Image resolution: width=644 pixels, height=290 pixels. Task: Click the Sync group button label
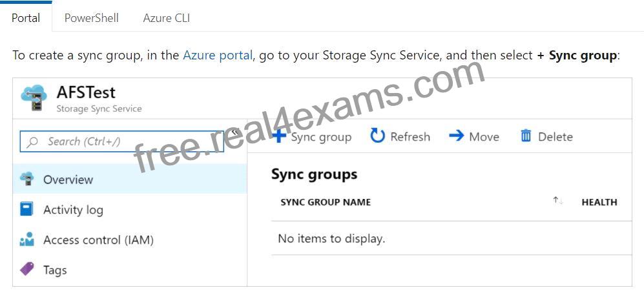[321, 137]
